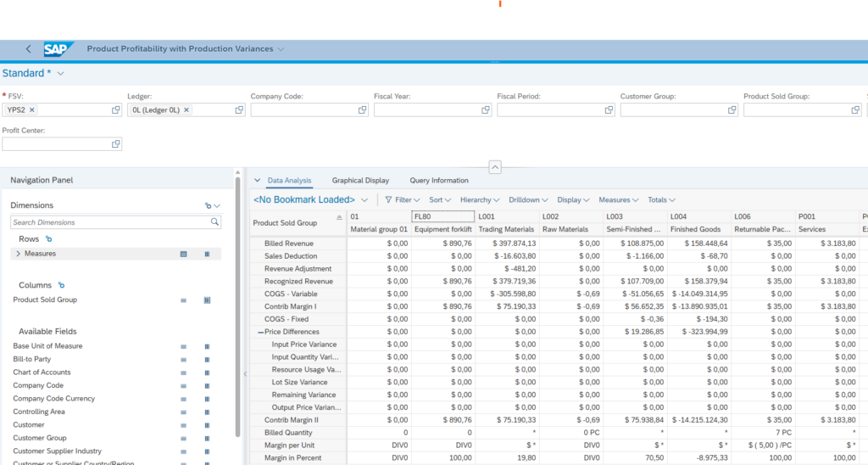Screen dimensions: 868x465
Task: Open value help icon for Company Code
Action: pos(362,109)
